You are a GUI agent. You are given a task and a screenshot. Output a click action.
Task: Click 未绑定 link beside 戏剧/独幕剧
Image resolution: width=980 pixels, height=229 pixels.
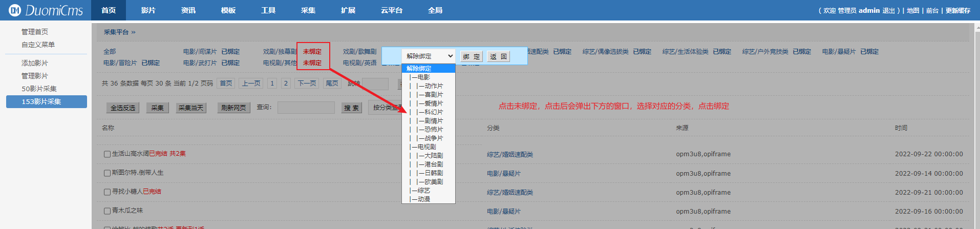coord(312,52)
